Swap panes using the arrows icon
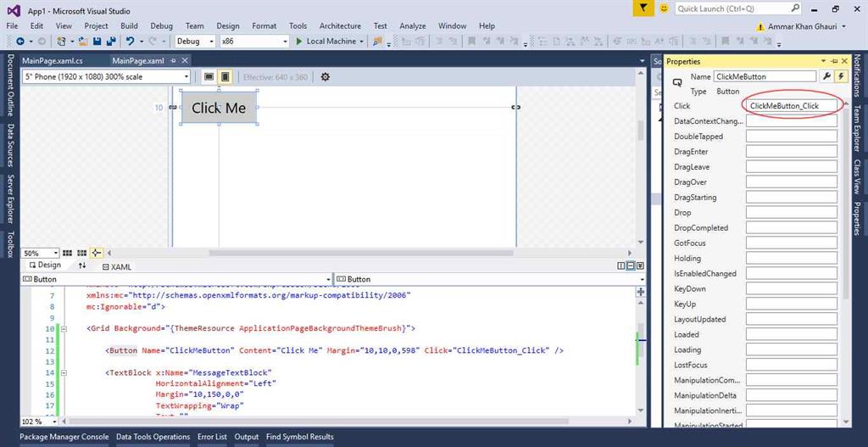Image resolution: width=868 pixels, height=447 pixels. point(82,265)
